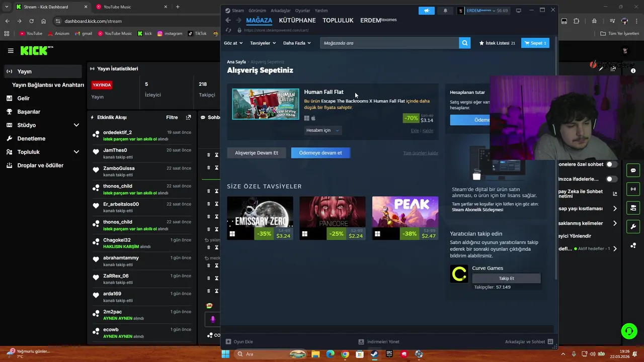644x362 pixels.
Task: Click Oyun Ekle plus icon
Action: tap(228, 342)
